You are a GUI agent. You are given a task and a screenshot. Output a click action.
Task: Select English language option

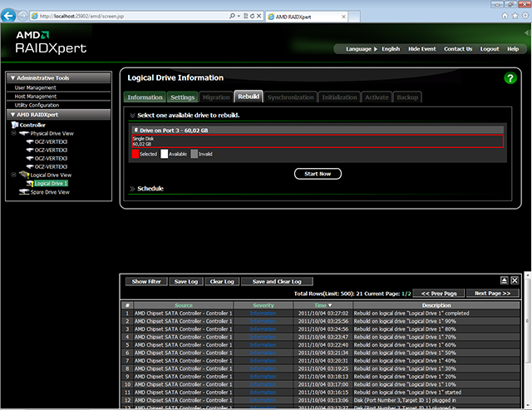click(391, 49)
